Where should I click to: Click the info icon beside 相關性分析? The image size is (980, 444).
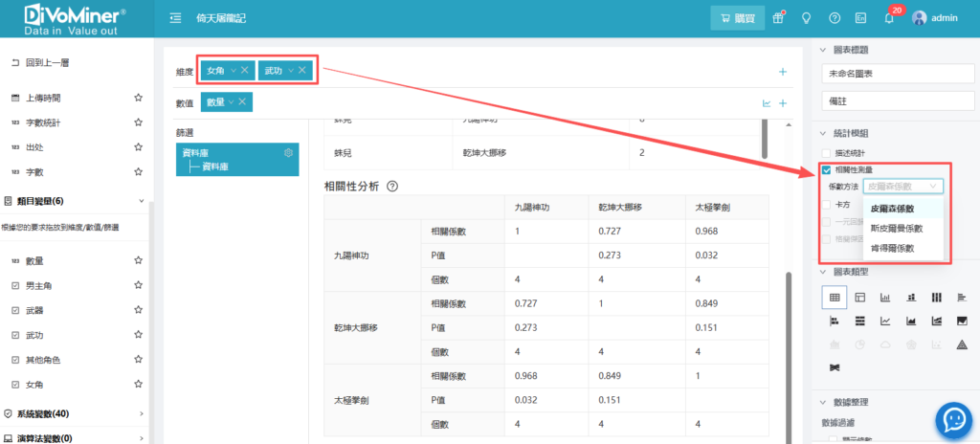[391, 187]
